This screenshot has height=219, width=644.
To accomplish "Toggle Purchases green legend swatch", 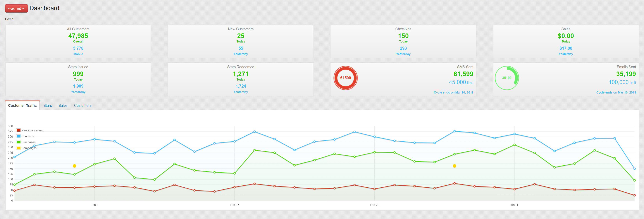I will 18,142.
